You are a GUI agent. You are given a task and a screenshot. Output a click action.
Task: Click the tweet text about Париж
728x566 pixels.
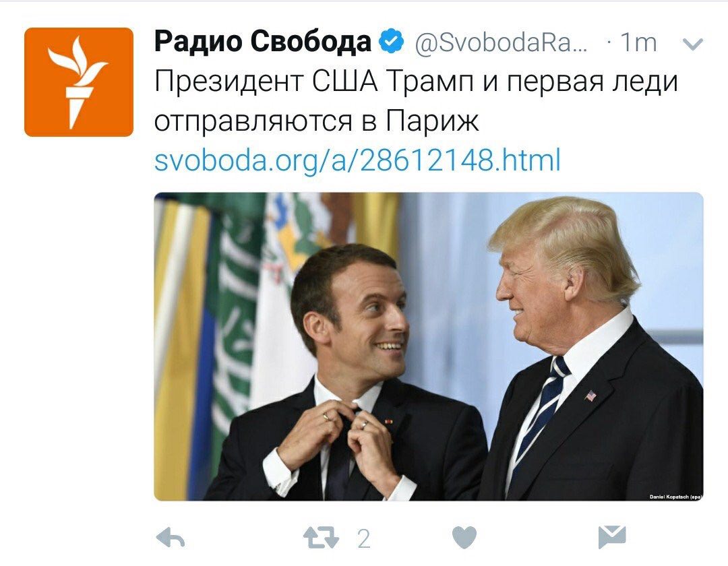click(416, 102)
